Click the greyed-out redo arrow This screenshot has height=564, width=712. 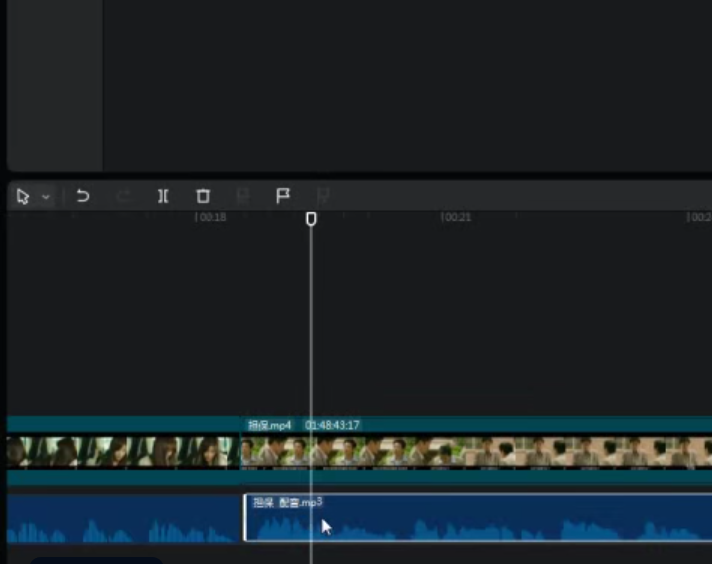124,196
